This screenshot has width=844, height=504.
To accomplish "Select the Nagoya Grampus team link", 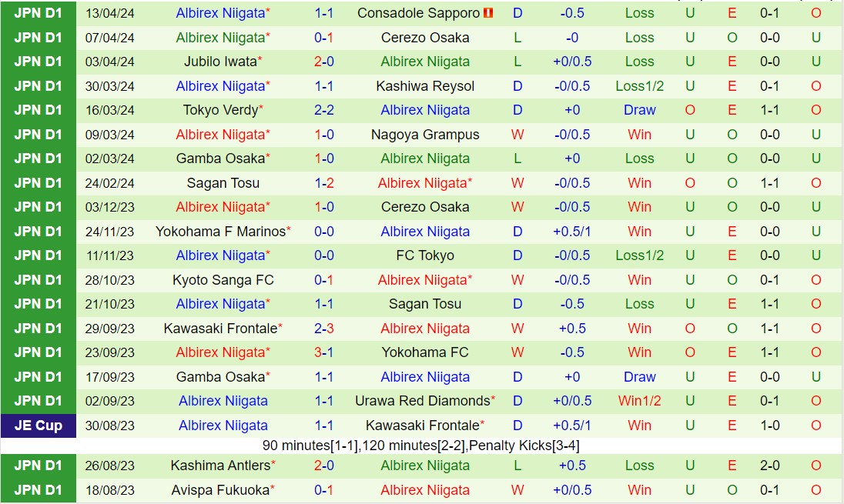I will tap(425, 135).
